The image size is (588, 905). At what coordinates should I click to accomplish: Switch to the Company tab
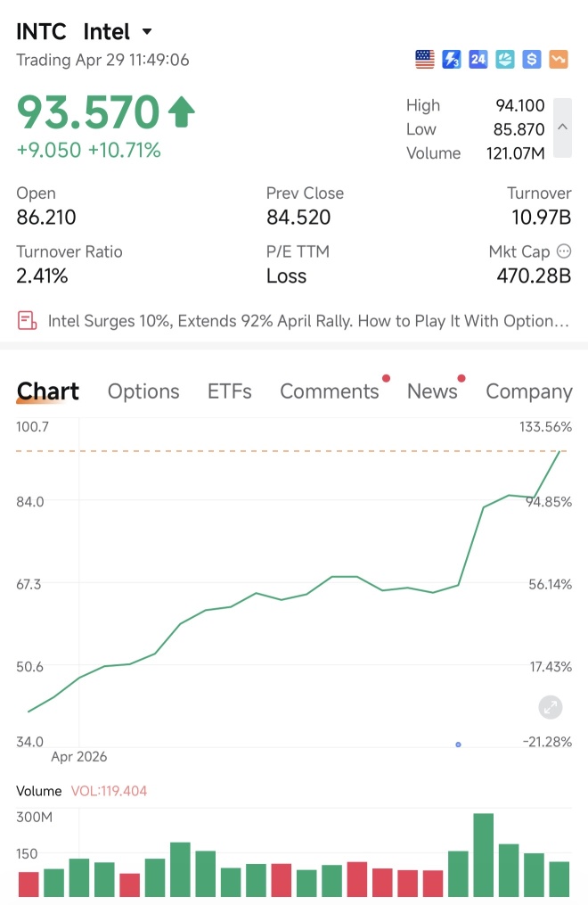point(529,391)
